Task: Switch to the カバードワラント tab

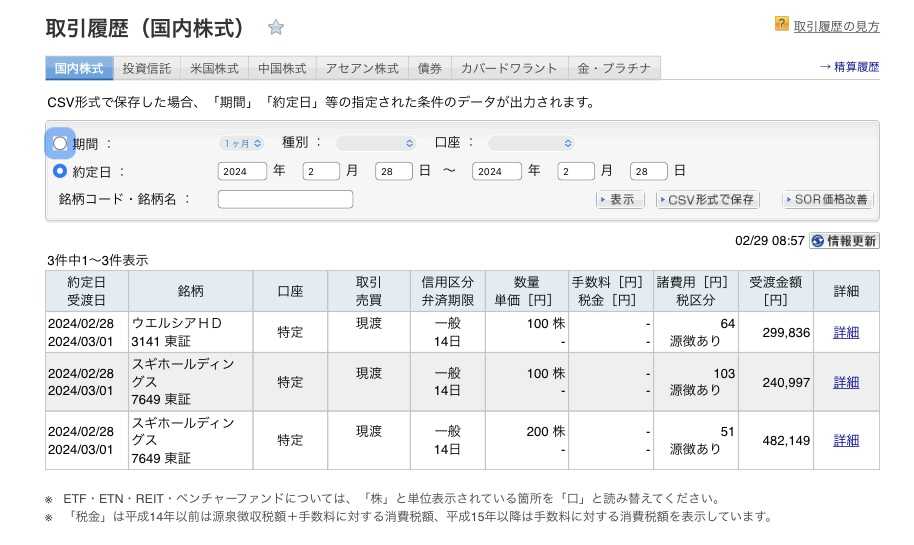Action: [509, 68]
